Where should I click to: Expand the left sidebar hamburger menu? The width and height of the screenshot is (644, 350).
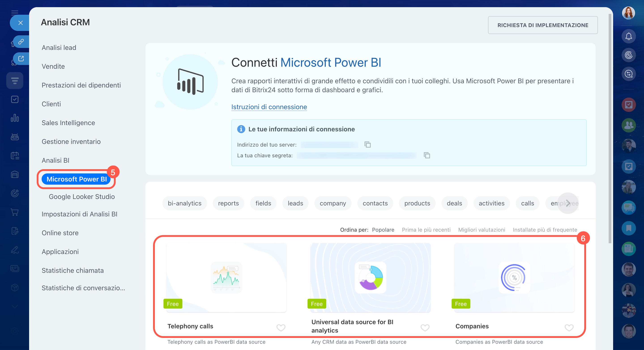[x=15, y=13]
